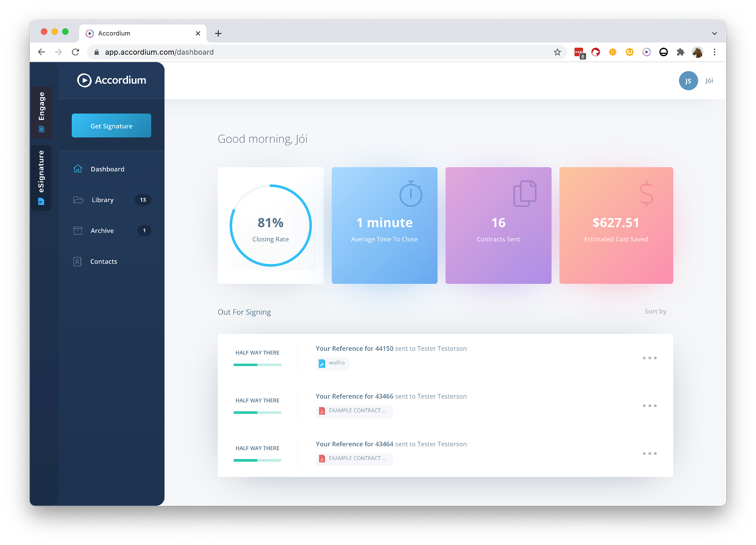Expand the tab search chevron in Chrome
The image size is (756, 545).
click(714, 34)
